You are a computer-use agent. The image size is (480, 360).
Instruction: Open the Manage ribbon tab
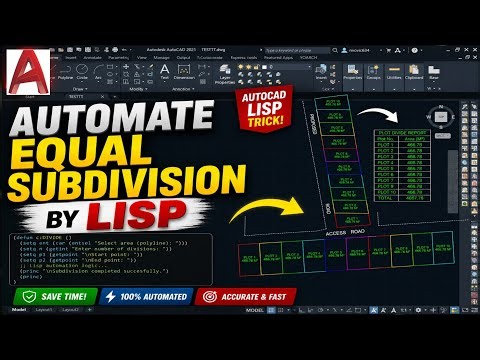click(x=162, y=58)
